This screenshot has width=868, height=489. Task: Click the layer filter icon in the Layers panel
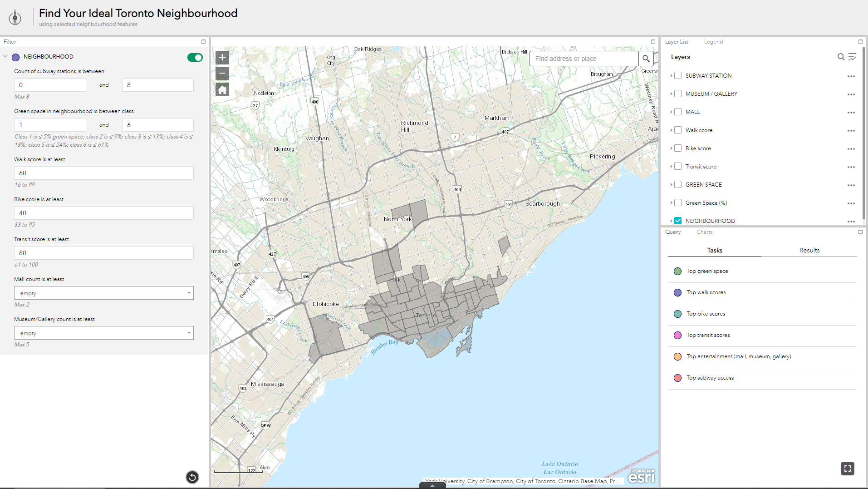pos(853,57)
